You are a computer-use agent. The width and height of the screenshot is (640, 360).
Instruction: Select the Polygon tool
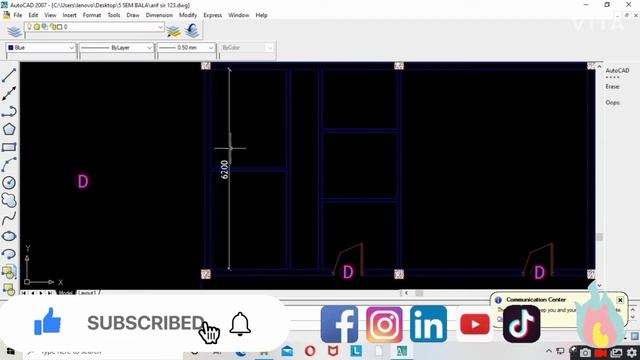point(9,129)
